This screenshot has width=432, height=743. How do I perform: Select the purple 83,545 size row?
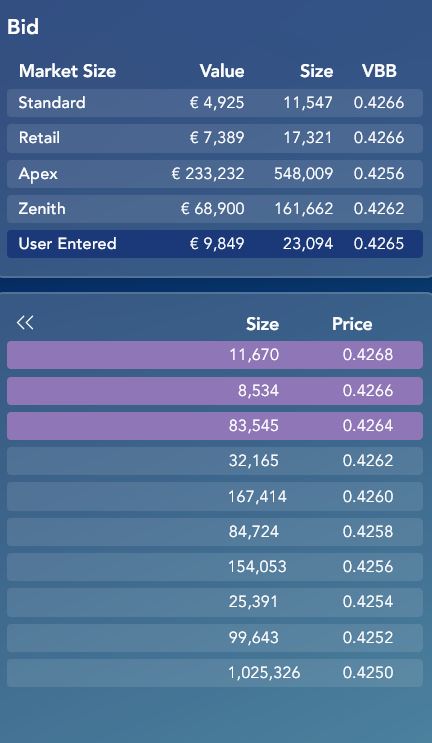(x=215, y=426)
